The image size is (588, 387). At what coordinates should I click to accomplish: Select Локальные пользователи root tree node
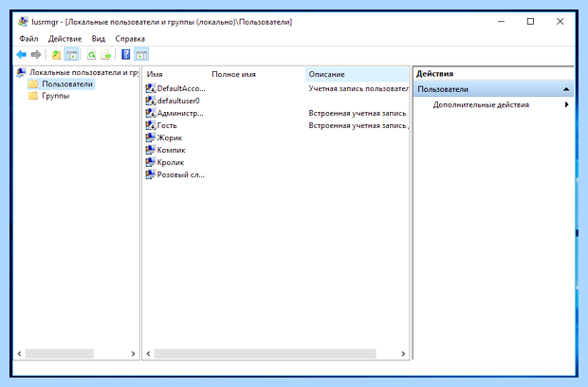coord(84,72)
